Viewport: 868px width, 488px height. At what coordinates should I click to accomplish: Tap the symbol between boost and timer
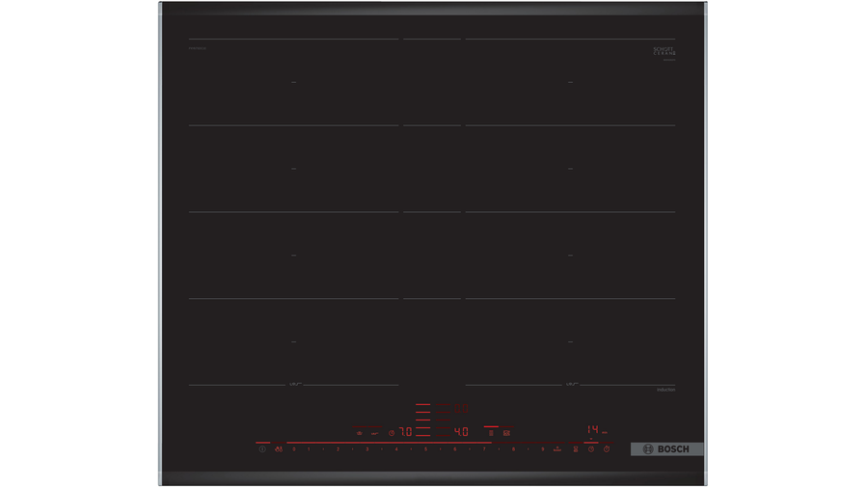(x=576, y=449)
